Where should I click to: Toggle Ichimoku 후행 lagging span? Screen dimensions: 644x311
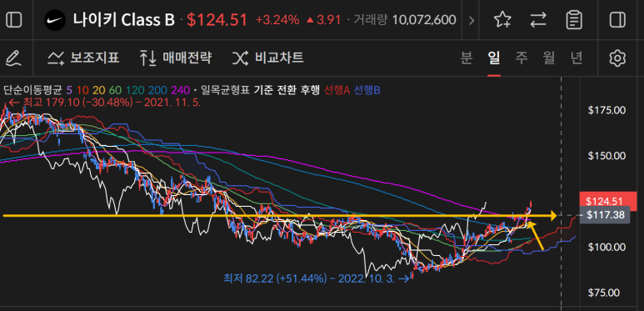pos(310,90)
